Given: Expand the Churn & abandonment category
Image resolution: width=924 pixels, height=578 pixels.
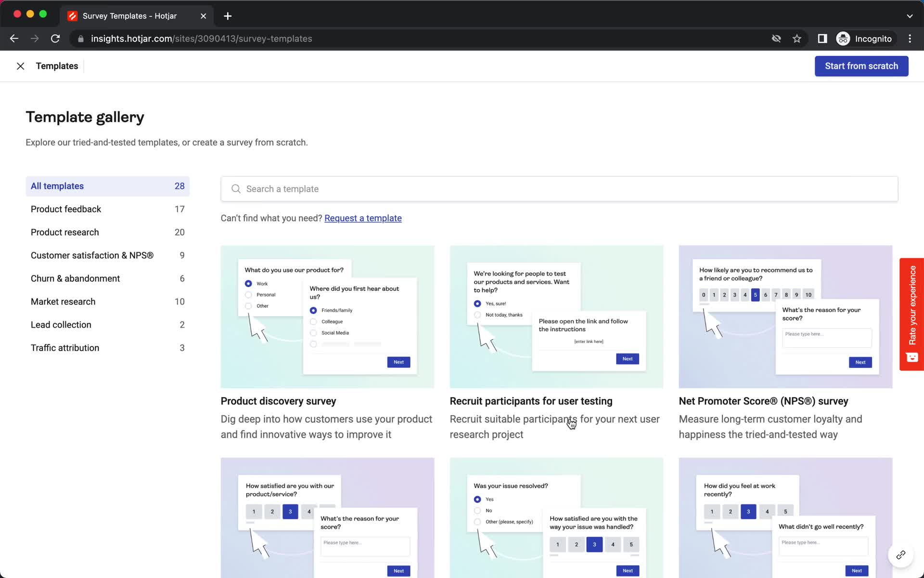Looking at the screenshot, I should (x=75, y=277).
